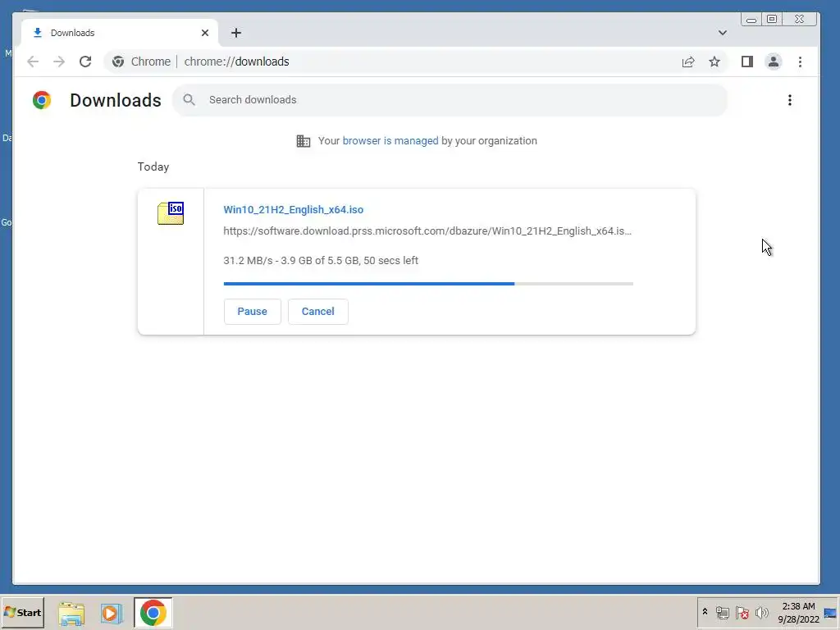Focus the Search downloads field

(x=450, y=99)
